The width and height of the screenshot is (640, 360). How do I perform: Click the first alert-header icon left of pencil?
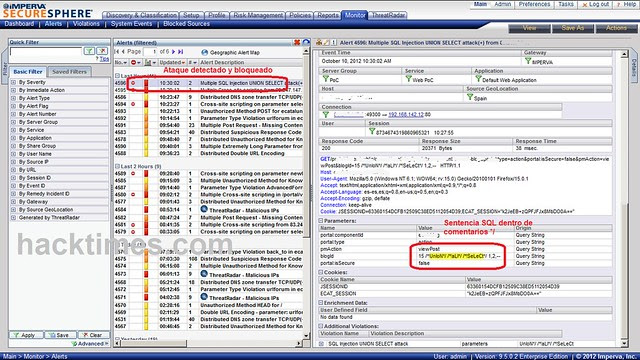(319, 42)
